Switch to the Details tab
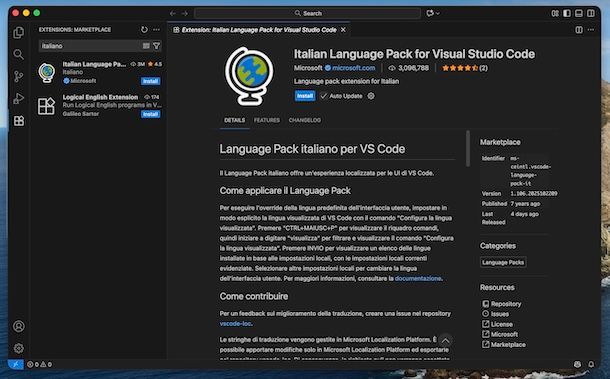Viewport: 610px width, 379px height. [x=235, y=120]
